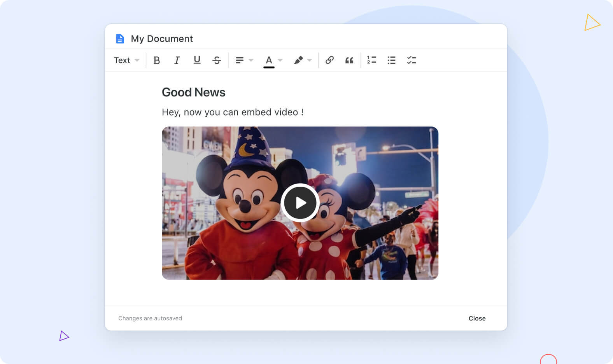
Task: Click the text color A icon
Action: (x=269, y=61)
